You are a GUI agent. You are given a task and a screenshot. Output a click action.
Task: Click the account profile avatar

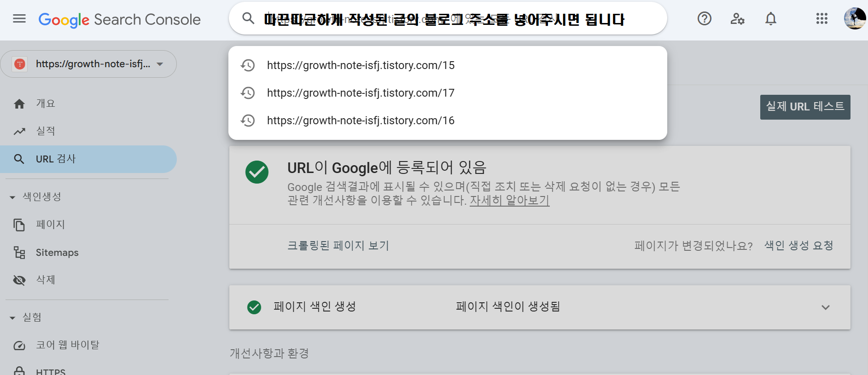click(855, 18)
